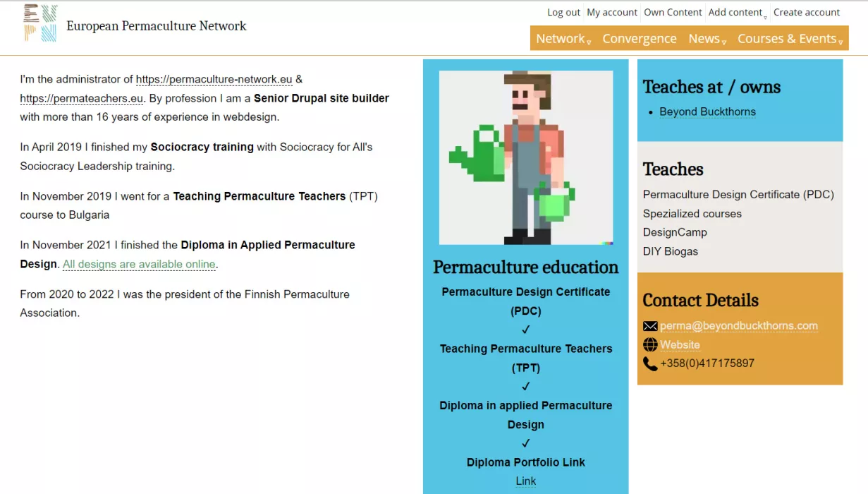Click the checkmark under Teaching Permaculture Teachers (TPT)

[x=526, y=387]
